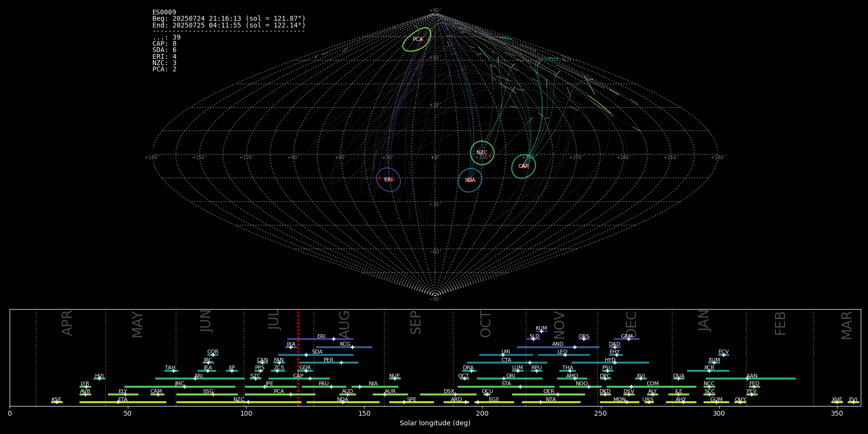Click the LYR shower label on the timeline
The image size is (868, 434).
click(x=85, y=384)
